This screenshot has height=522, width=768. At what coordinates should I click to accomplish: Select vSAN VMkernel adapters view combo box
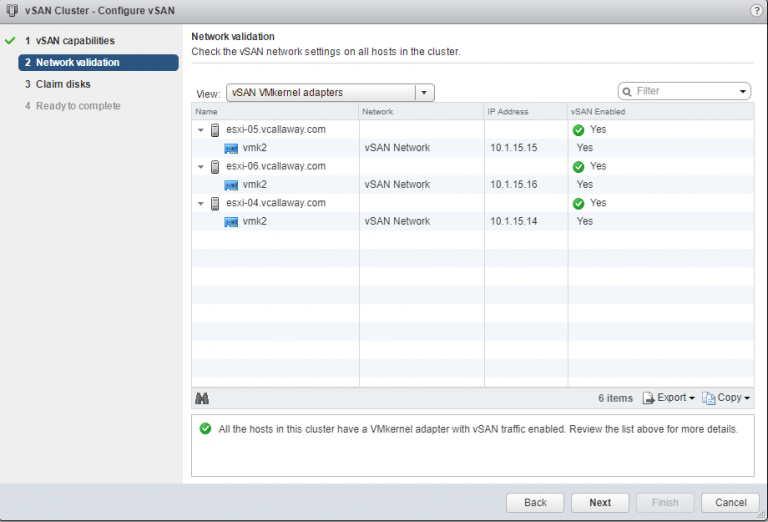tap(330, 93)
